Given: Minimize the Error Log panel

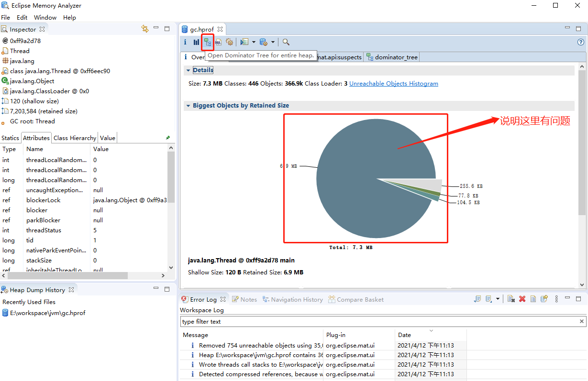Looking at the screenshot, I should click(567, 298).
